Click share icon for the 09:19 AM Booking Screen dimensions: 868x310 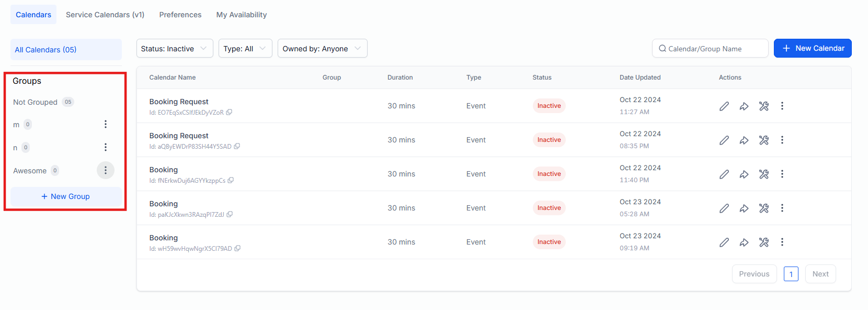[x=744, y=242]
